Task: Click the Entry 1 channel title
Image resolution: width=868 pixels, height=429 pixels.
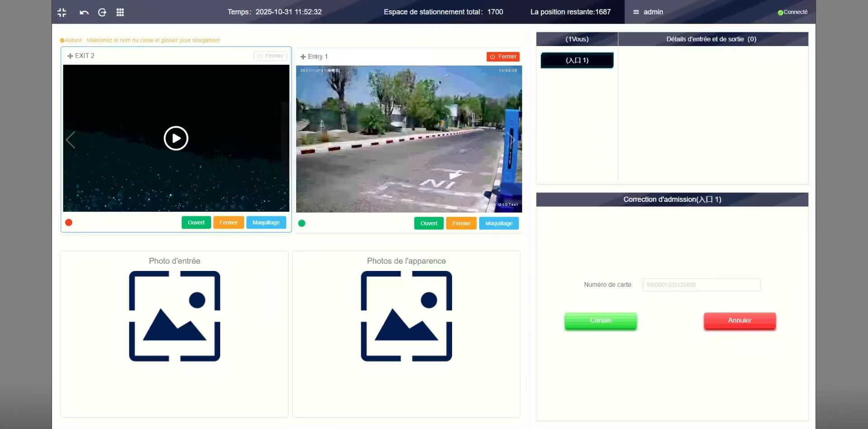Action: coord(318,57)
